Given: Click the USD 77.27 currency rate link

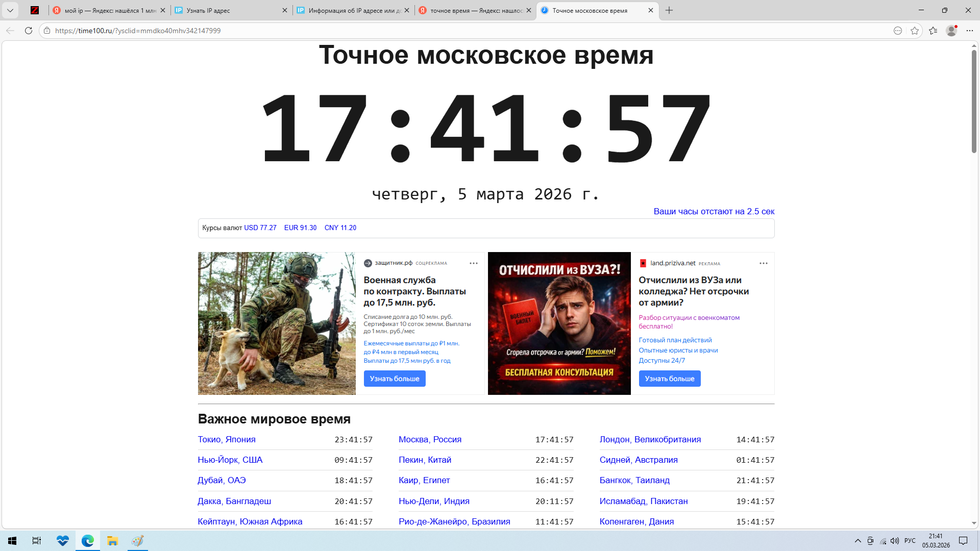Looking at the screenshot, I should [x=260, y=228].
